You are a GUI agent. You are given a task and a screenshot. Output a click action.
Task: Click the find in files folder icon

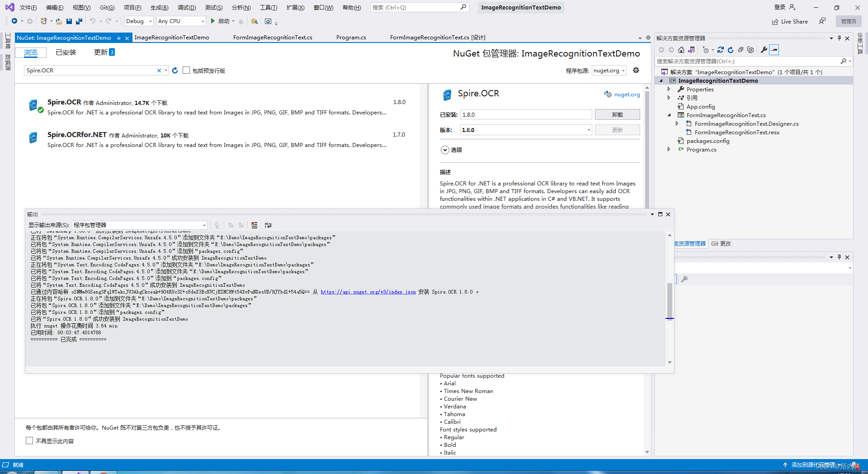255,21
